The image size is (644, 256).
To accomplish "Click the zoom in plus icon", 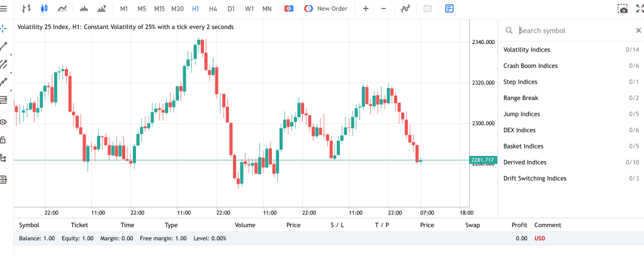I will pyautogui.click(x=366, y=9).
